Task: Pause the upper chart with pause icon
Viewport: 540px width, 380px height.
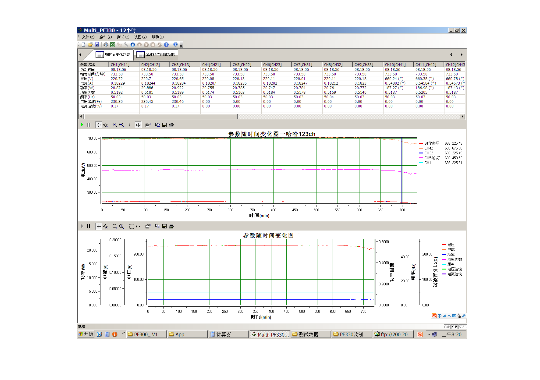Action: point(89,125)
